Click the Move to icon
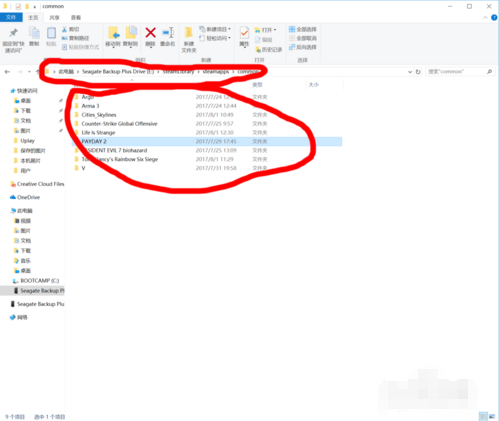Viewport: 499px width, 421px height. pos(113,33)
